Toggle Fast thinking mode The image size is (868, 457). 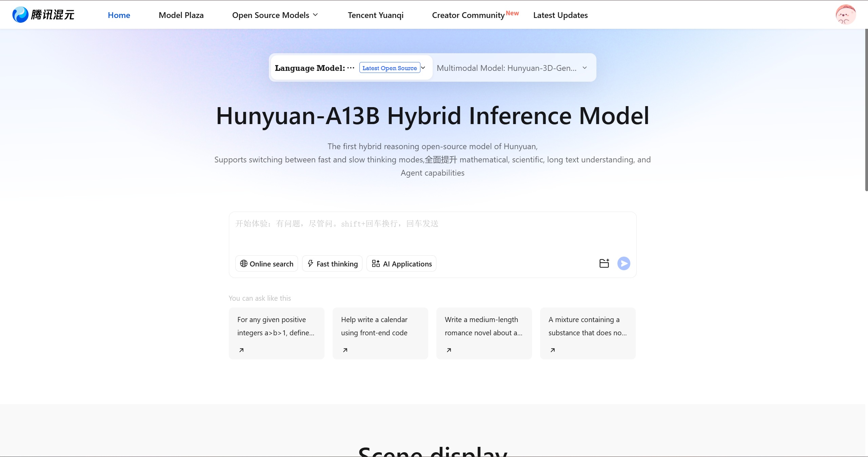(x=332, y=263)
